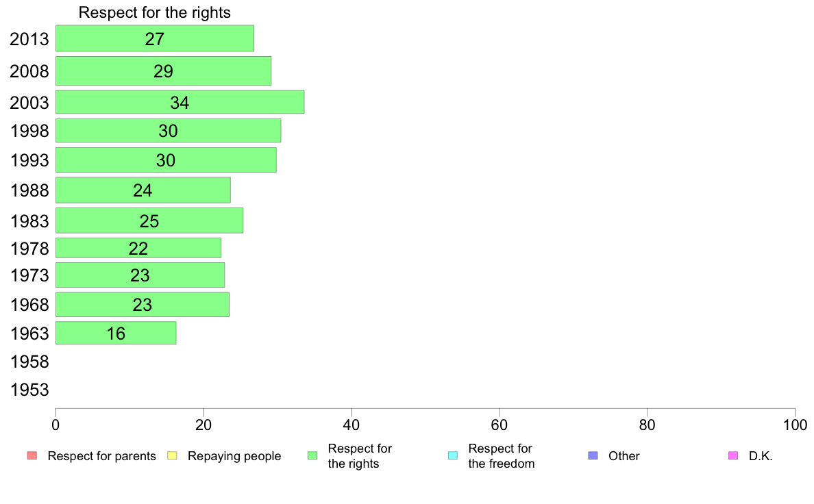This screenshot has width=814, height=504.
Task: Click the Respect for parents legend label
Action: pos(101,456)
